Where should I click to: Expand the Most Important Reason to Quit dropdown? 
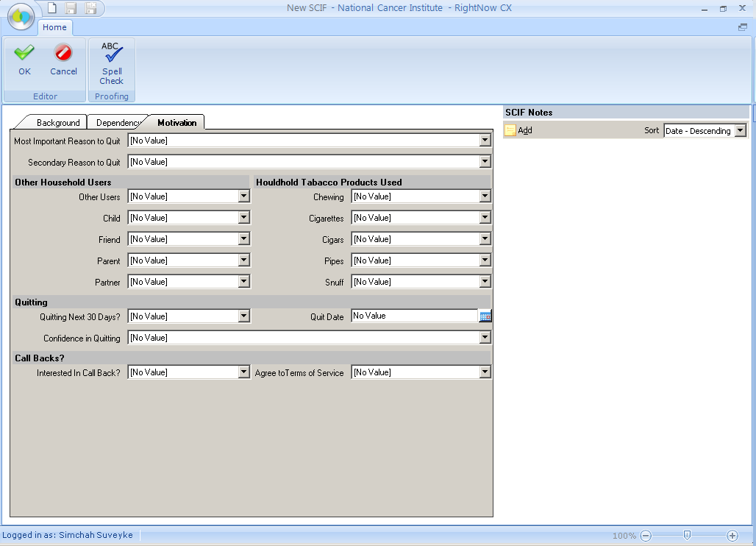485,141
